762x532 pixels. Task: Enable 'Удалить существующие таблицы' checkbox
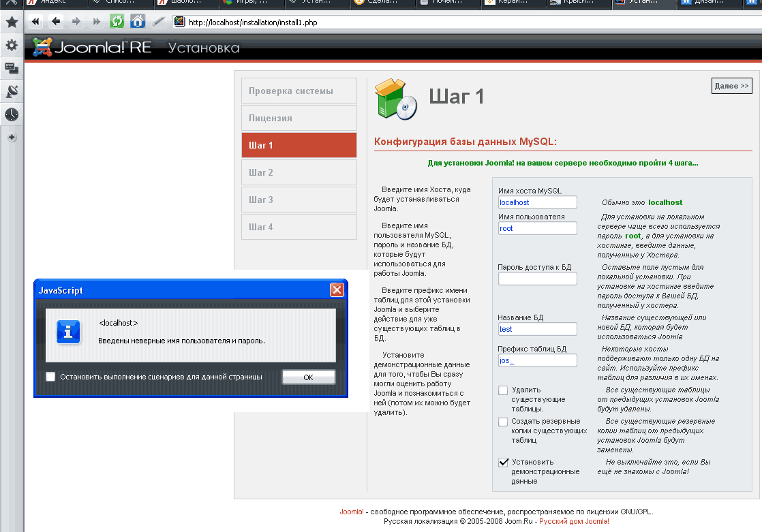[503, 390]
